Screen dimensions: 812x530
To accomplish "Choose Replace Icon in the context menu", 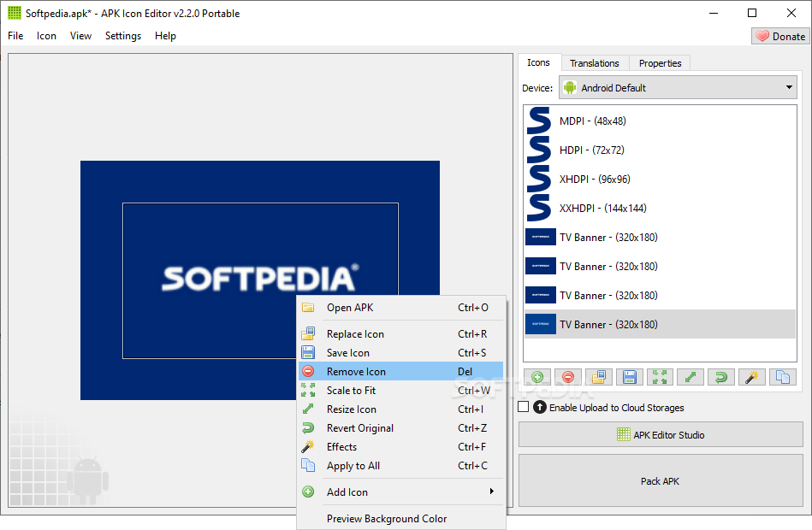I will (x=400, y=334).
